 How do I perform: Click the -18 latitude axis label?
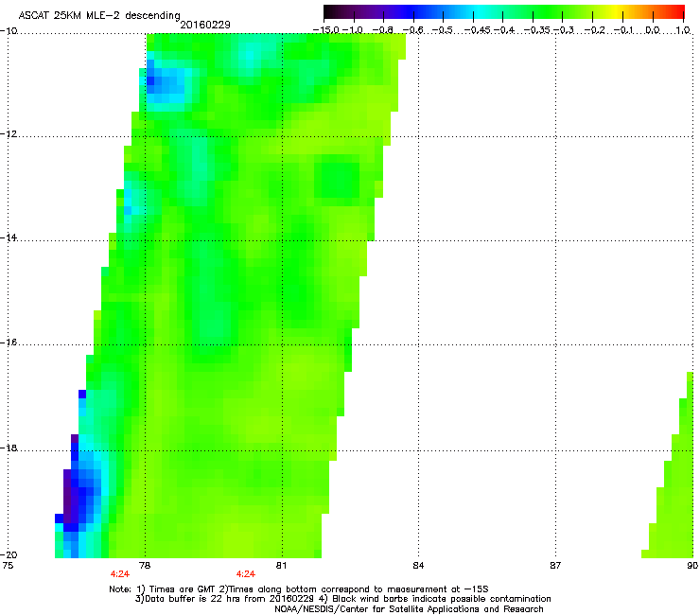click(x=9, y=448)
